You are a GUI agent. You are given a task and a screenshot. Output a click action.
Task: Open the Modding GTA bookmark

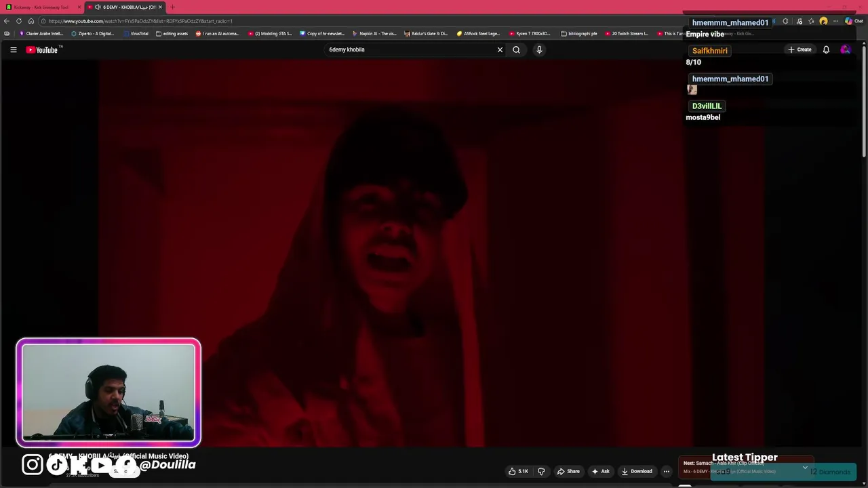(x=270, y=33)
